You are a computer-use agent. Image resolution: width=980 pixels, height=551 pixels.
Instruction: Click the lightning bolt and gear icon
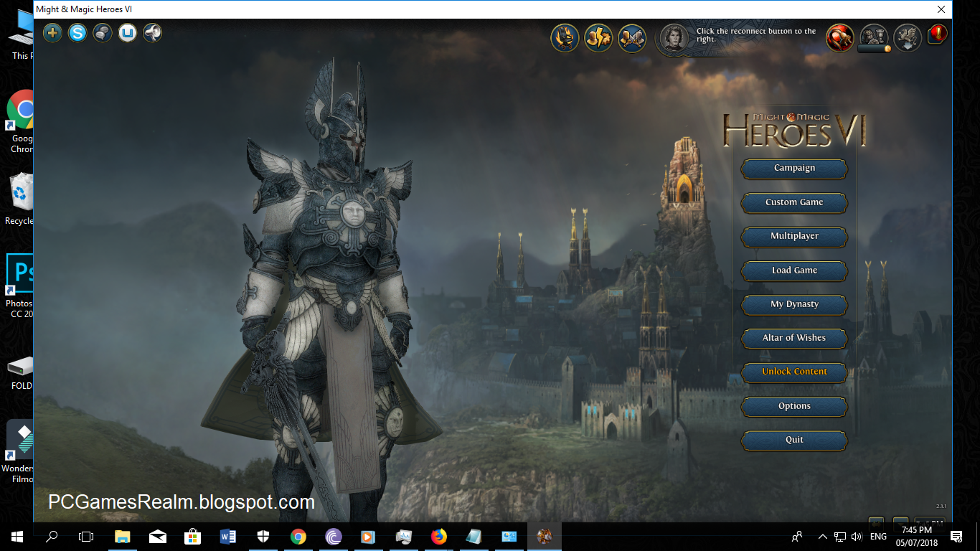599,38
